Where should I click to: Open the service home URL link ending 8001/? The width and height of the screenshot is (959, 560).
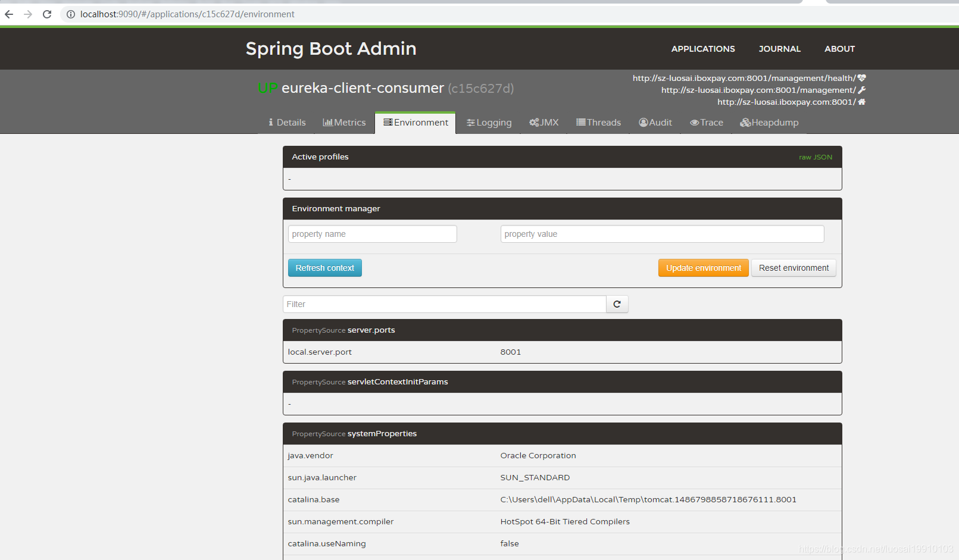pyautogui.click(x=786, y=102)
